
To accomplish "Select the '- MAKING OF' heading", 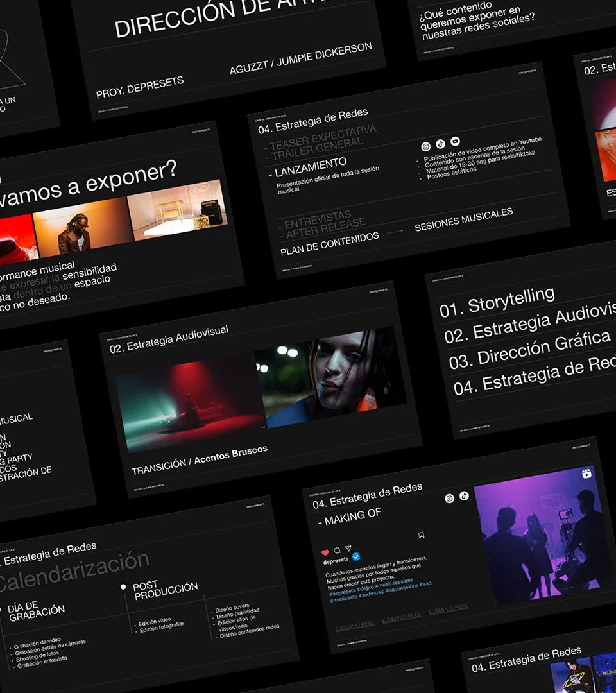I will point(350,517).
